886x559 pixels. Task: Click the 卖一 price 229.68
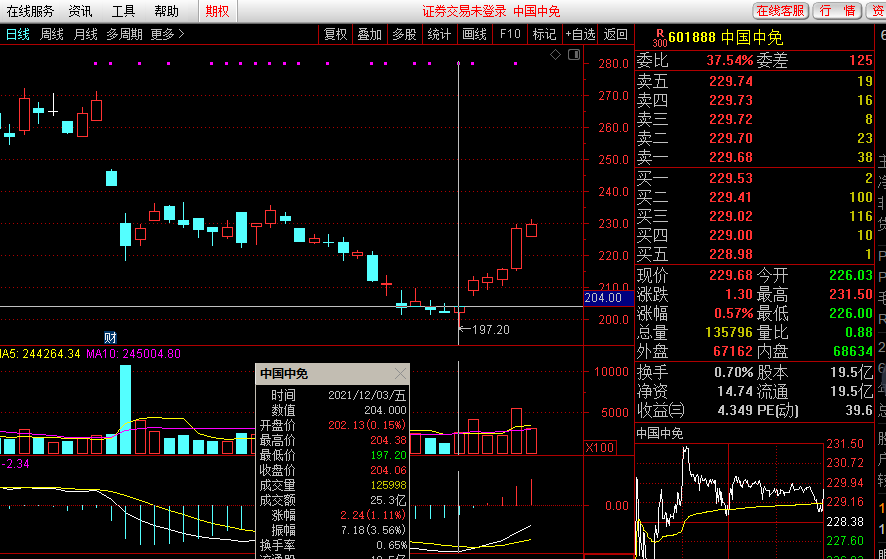731,157
